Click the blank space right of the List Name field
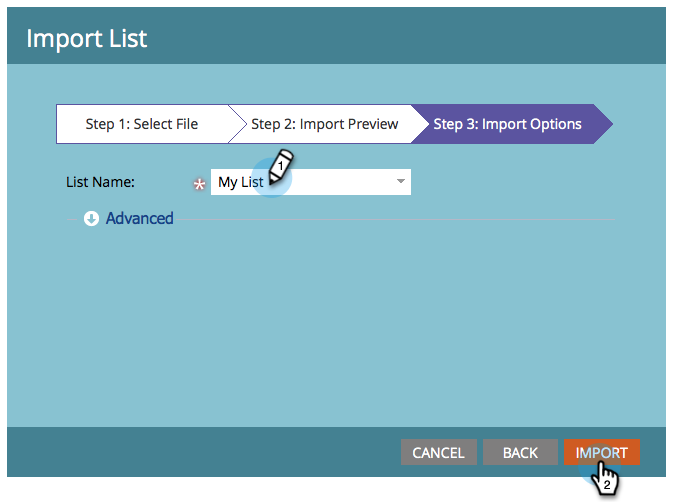The image size is (673, 503). coord(513,182)
